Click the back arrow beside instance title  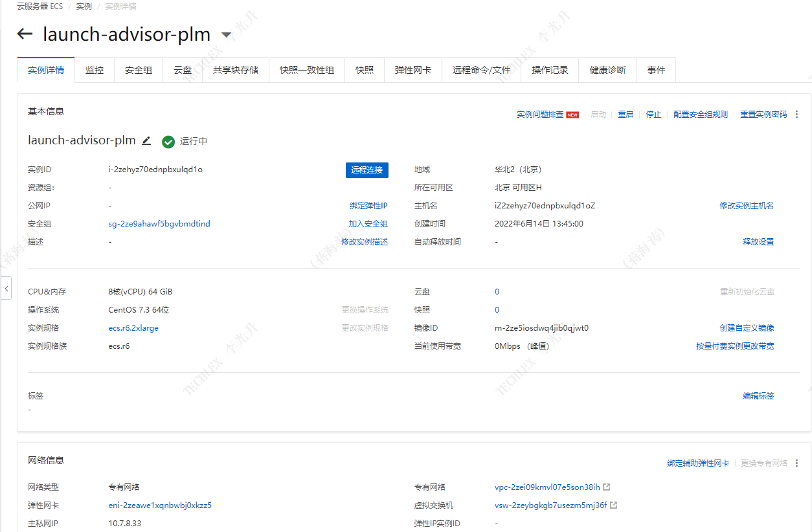point(25,34)
